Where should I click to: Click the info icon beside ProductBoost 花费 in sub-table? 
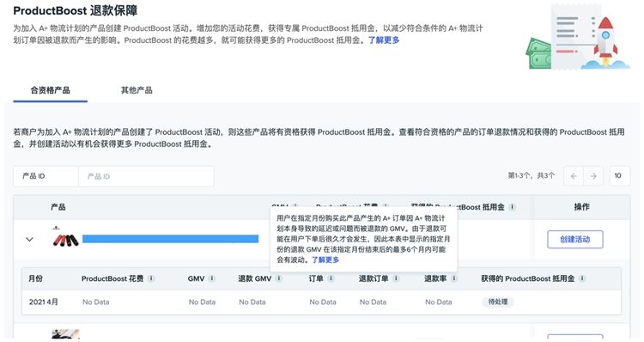tap(151, 278)
